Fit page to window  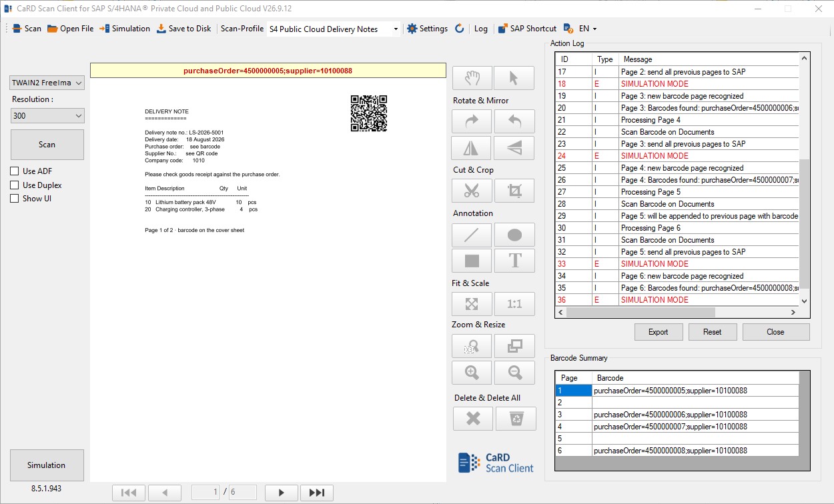(x=472, y=304)
